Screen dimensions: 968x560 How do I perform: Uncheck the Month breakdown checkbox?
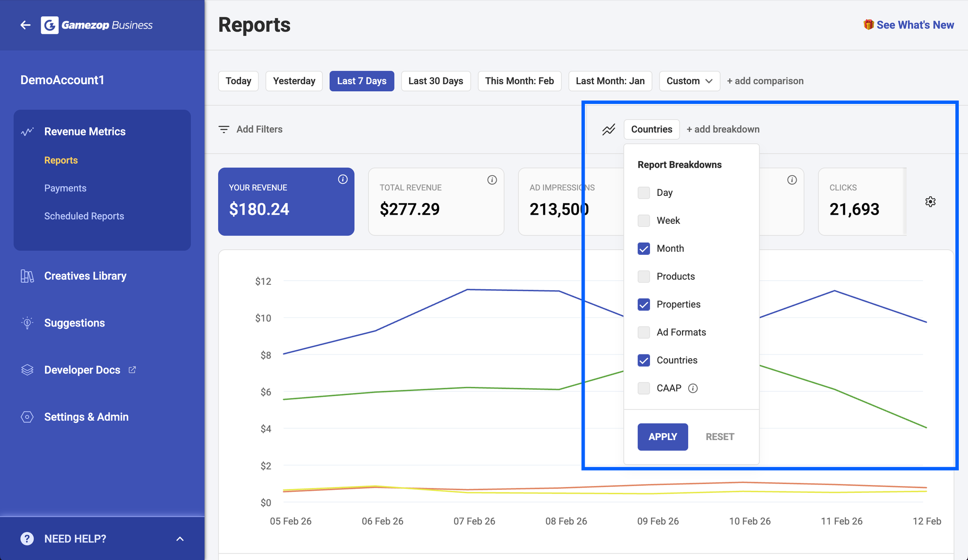[x=644, y=249]
